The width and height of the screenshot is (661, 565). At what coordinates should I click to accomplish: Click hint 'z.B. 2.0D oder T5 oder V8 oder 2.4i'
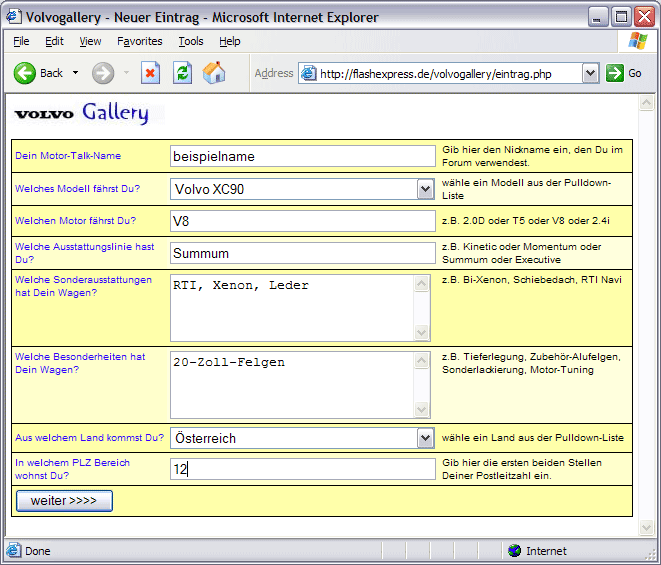point(526,221)
